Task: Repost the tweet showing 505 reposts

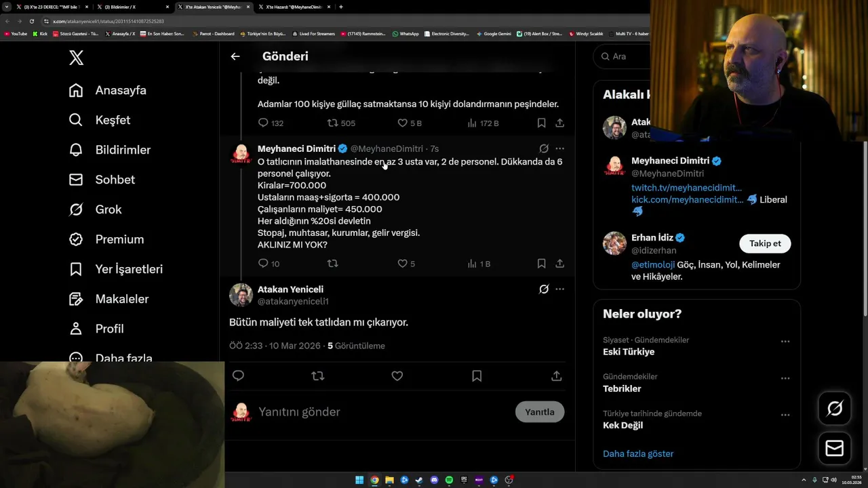Action: tap(341, 123)
